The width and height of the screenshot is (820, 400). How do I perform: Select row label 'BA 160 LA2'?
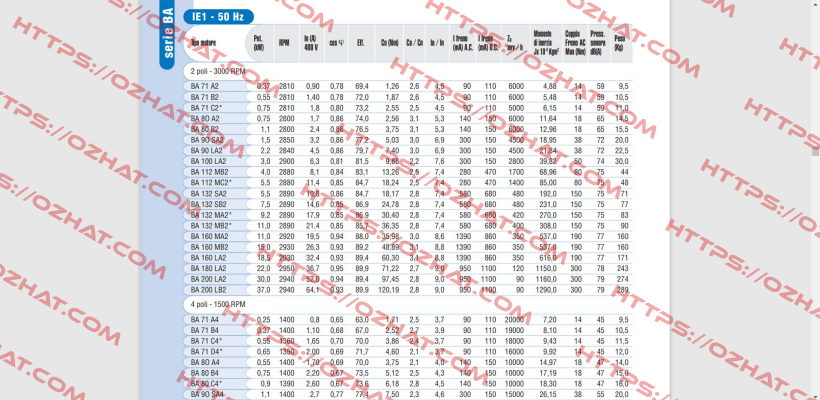pos(209,258)
